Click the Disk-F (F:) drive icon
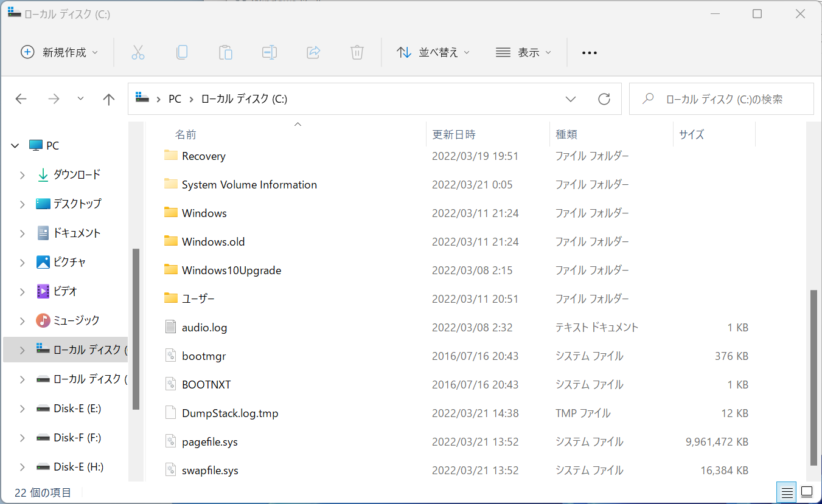The width and height of the screenshot is (822, 504). 43,438
